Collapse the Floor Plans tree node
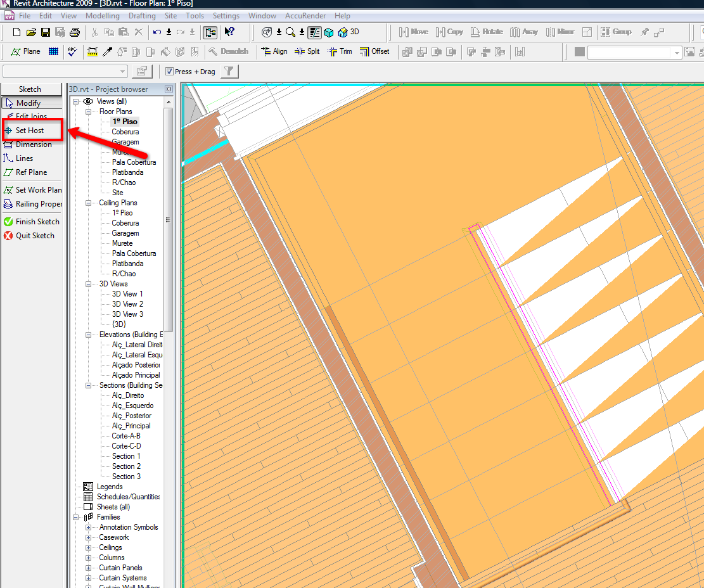The image size is (704, 588). tap(89, 112)
